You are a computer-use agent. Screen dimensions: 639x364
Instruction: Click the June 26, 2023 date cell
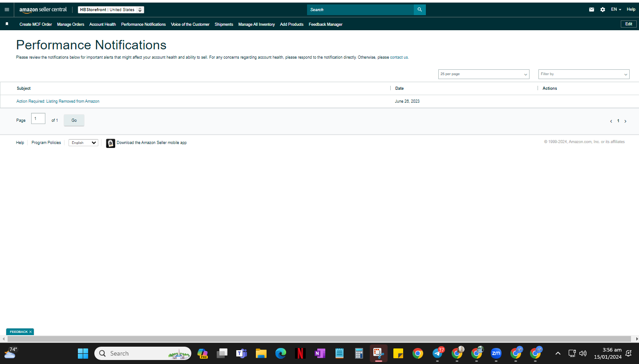pyautogui.click(x=407, y=101)
